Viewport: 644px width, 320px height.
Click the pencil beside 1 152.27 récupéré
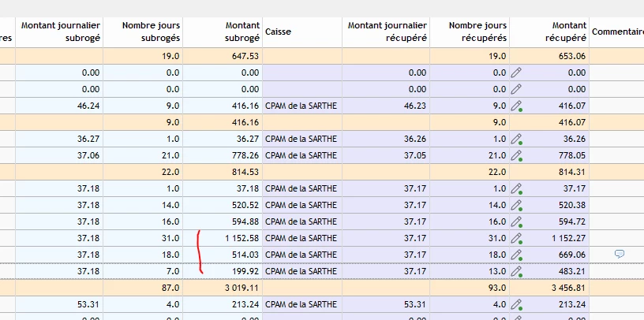pyautogui.click(x=516, y=238)
